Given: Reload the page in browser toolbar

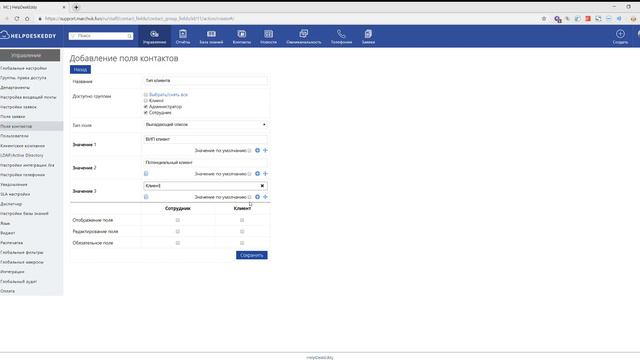Looking at the screenshot, I should [17, 19].
